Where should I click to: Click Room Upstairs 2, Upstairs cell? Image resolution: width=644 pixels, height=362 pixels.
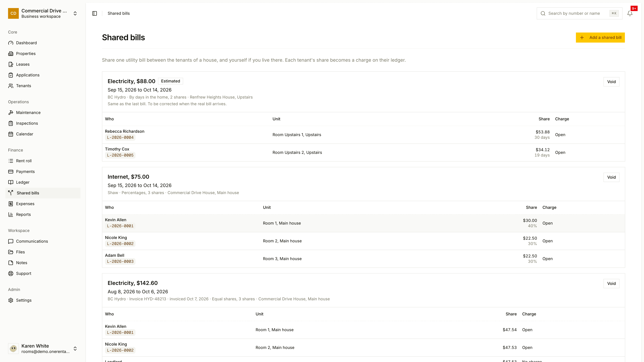click(x=297, y=152)
